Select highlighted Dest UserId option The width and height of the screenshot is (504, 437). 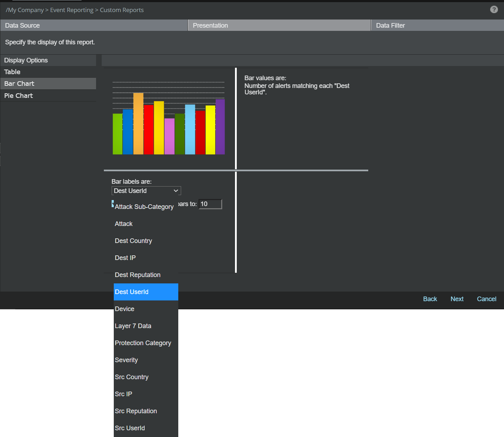(x=146, y=292)
